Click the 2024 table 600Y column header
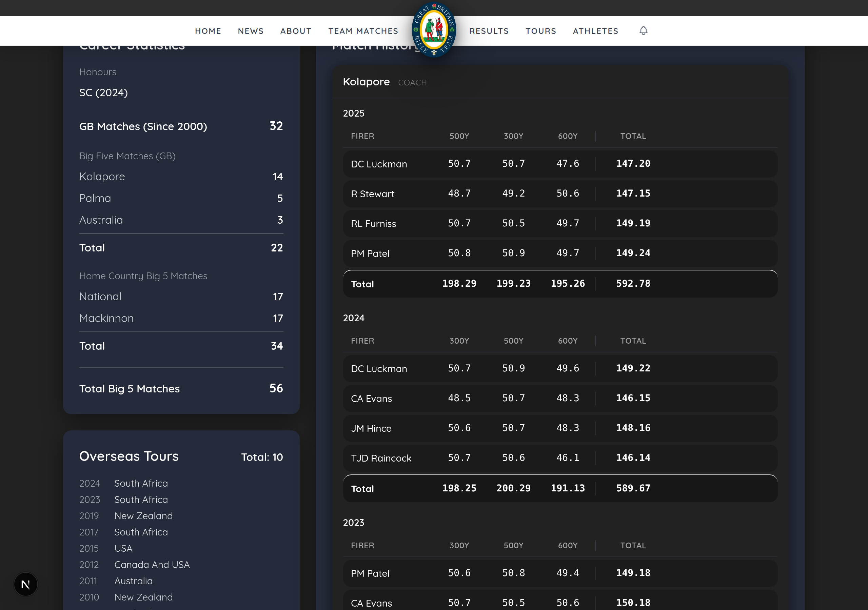This screenshot has width=868, height=610. (x=568, y=341)
